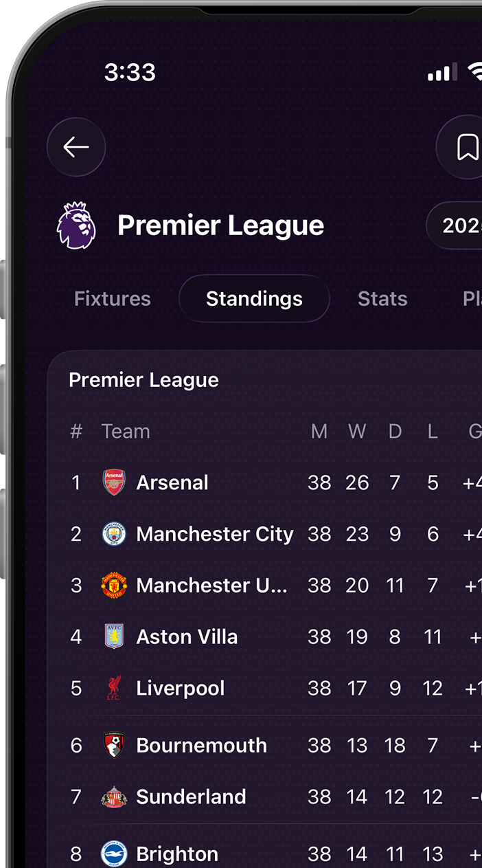The width and height of the screenshot is (482, 868).
Task: Tap the Premier League lion logo
Action: (x=76, y=225)
